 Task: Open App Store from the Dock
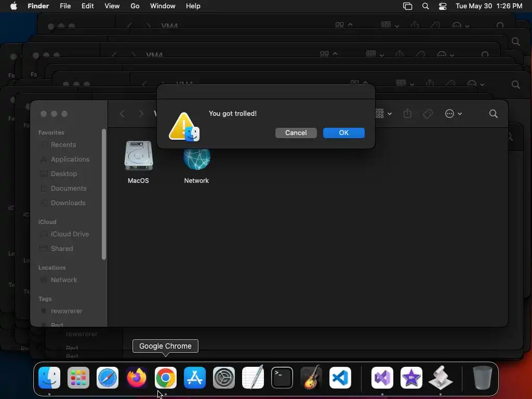[x=195, y=378]
